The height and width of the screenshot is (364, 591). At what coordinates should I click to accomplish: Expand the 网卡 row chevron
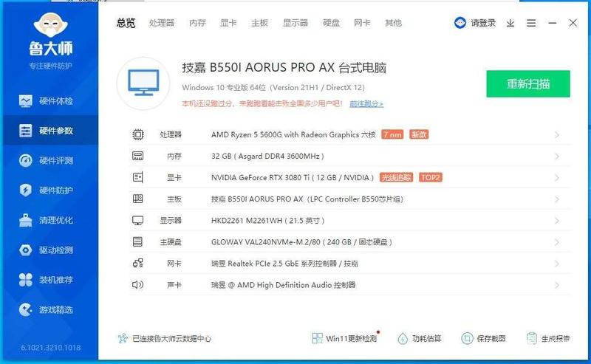557,264
